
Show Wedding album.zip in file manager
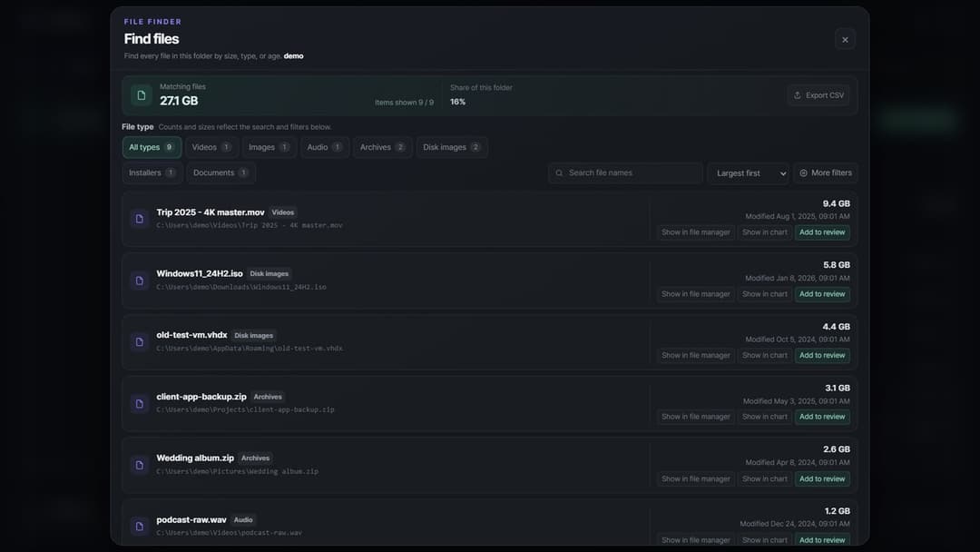tap(696, 478)
